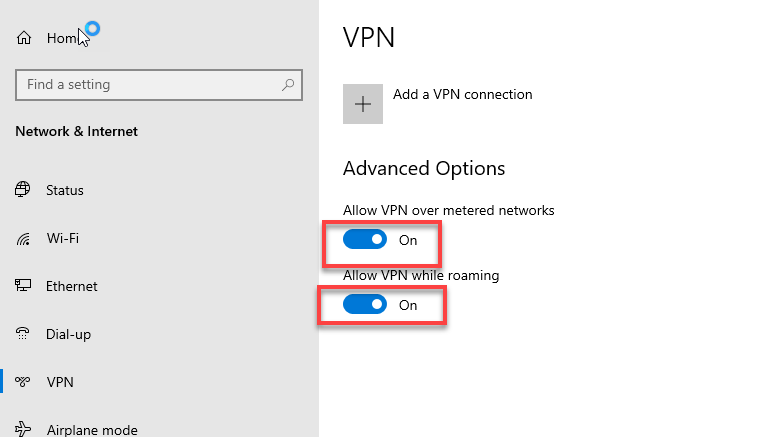This screenshot has width=776, height=437.
Task: Click the Wi-Fi signal icon
Action: coord(23,239)
